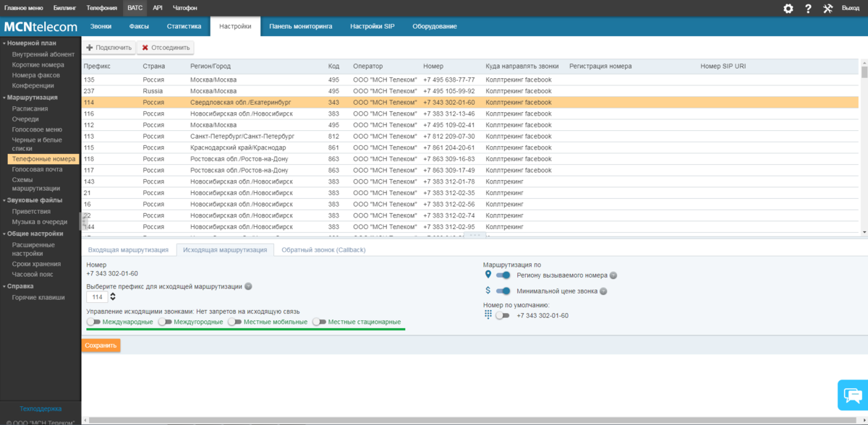Viewport: 868px width, 425px height.
Task: Click the prefix input field showing 114
Action: [98, 297]
